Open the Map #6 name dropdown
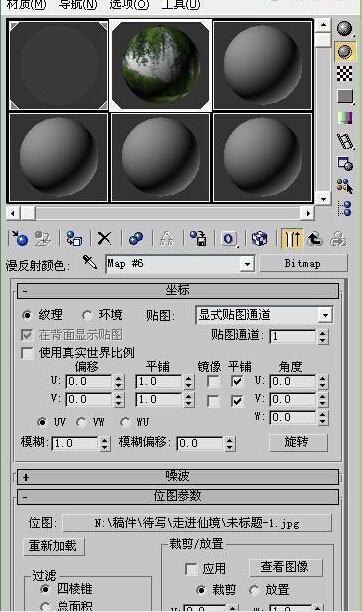The image size is (362, 612). point(247,264)
